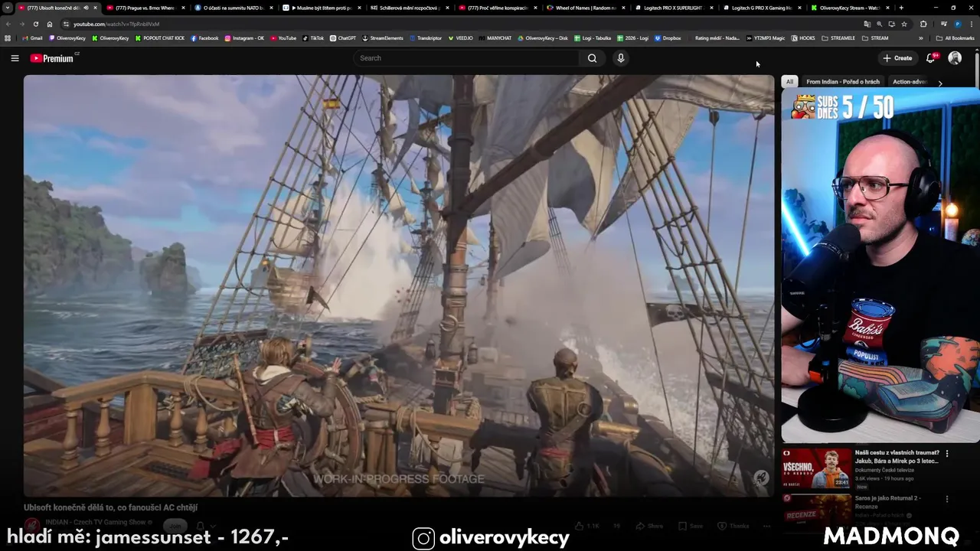Screen dimensions: 980x551
Task: Open the Dropbox bookmark
Action: (668, 38)
